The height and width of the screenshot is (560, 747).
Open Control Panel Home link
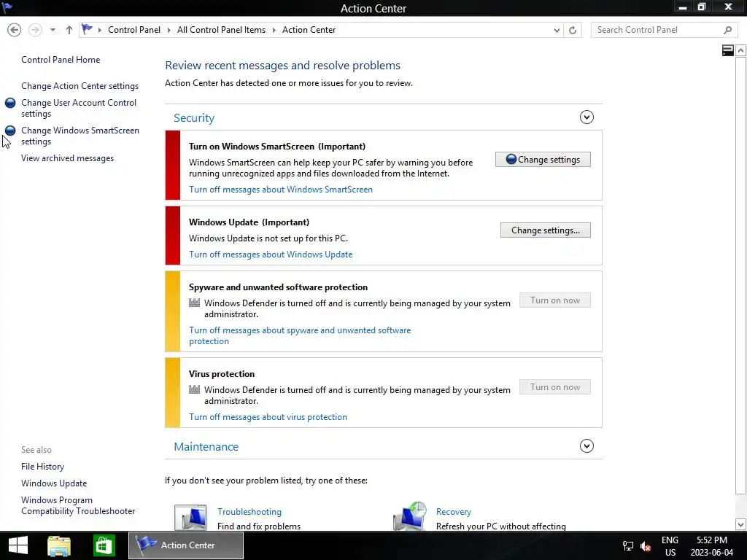coord(61,60)
